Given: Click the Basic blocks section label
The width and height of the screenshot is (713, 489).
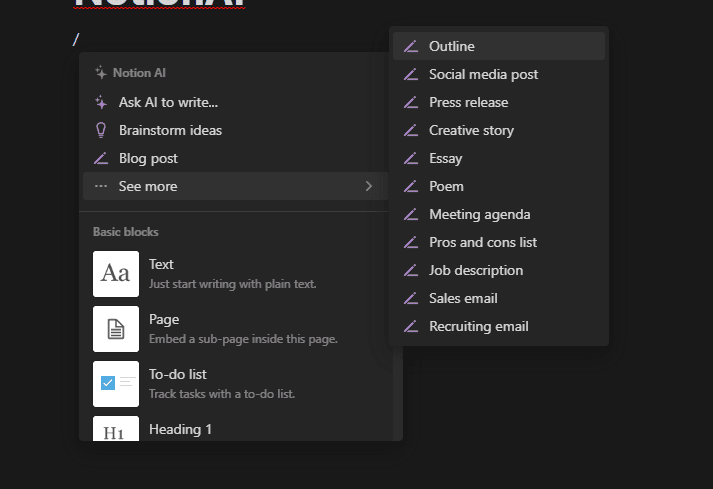Looking at the screenshot, I should (x=126, y=232).
